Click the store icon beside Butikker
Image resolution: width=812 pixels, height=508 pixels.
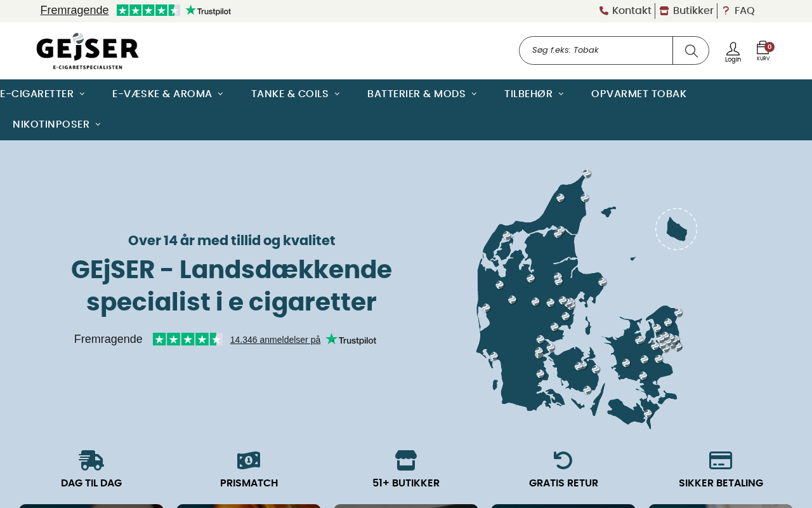tap(664, 11)
